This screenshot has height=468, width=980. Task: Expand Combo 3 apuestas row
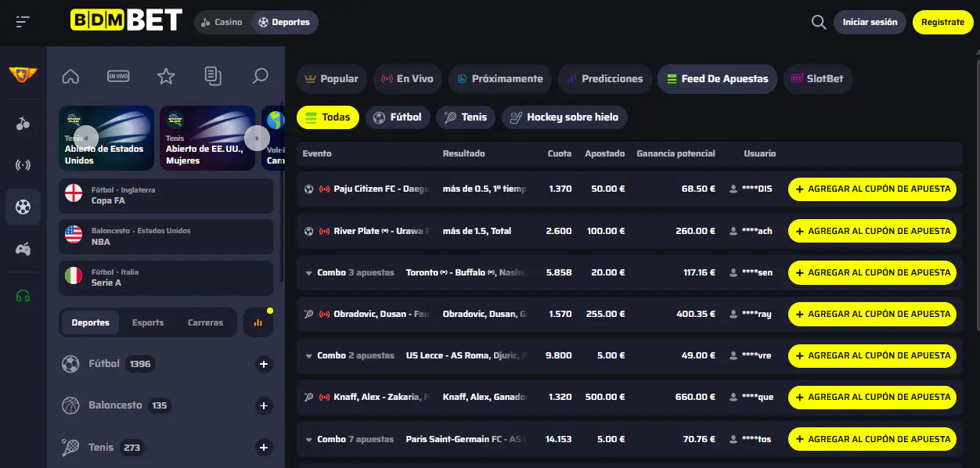point(308,272)
